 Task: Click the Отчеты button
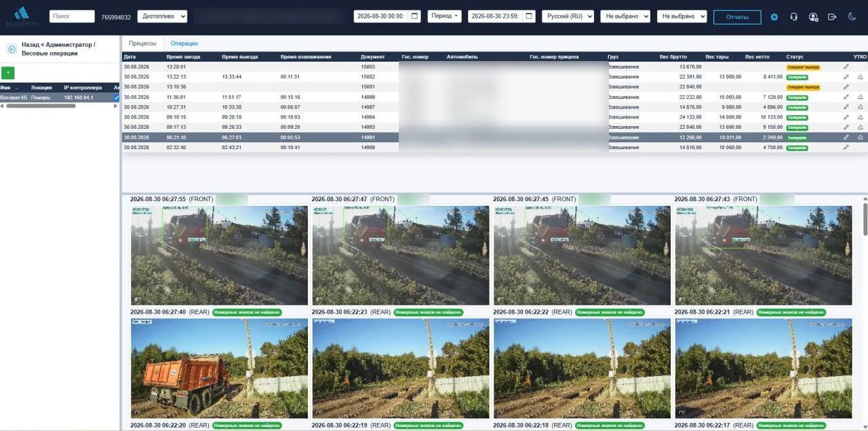(x=737, y=17)
